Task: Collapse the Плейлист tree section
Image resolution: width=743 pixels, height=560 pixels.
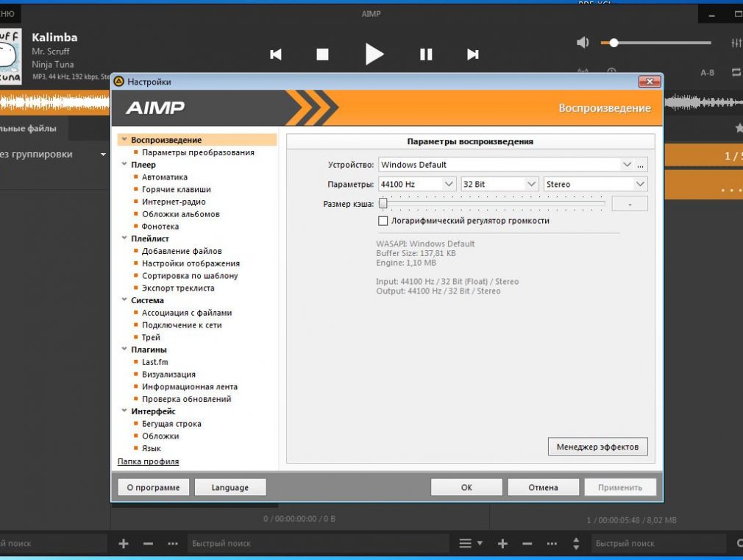Action: [124, 238]
